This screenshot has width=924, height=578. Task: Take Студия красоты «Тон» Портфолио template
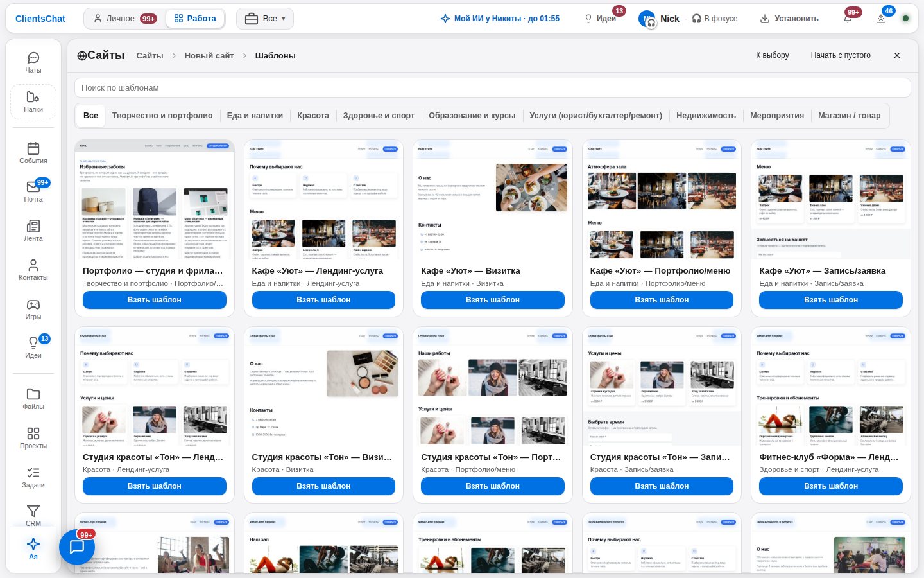click(493, 486)
